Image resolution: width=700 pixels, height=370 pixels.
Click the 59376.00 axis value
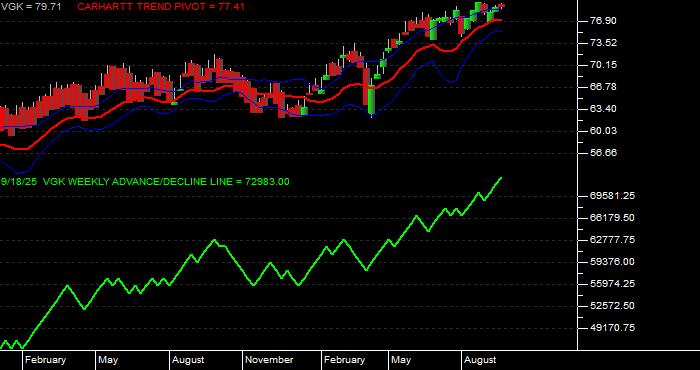point(612,262)
